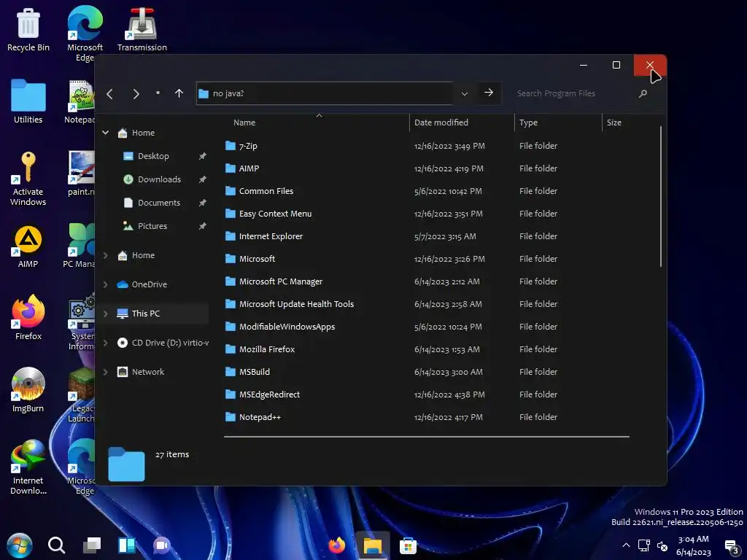The width and height of the screenshot is (747, 560).
Task: Click the pin icon next to Pictures
Action: click(x=203, y=226)
